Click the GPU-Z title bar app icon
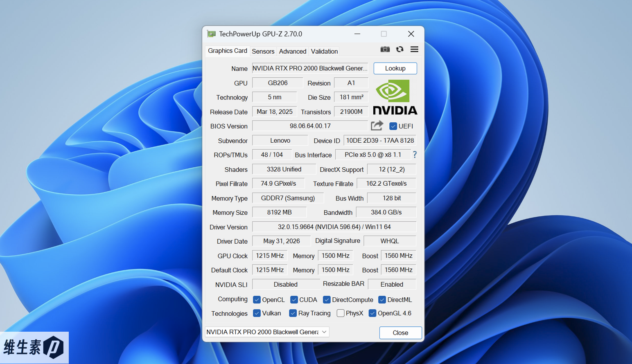This screenshot has width=632, height=364. pyautogui.click(x=211, y=34)
